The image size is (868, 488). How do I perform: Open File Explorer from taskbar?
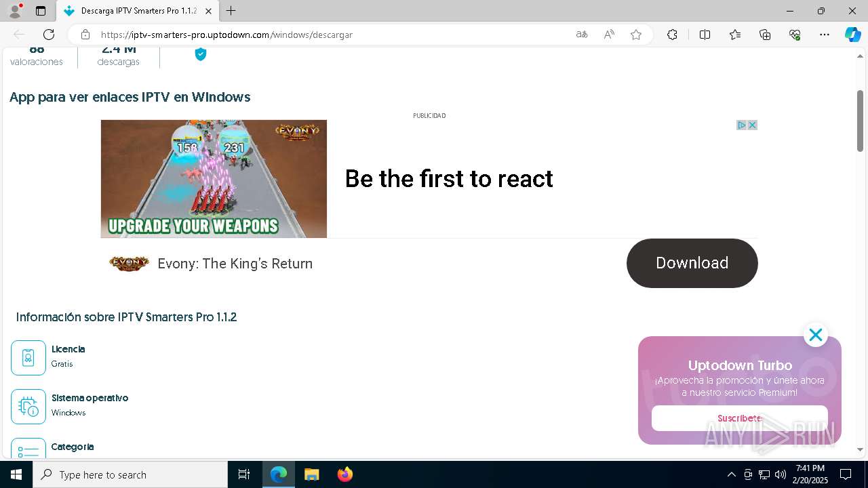pyautogui.click(x=311, y=474)
